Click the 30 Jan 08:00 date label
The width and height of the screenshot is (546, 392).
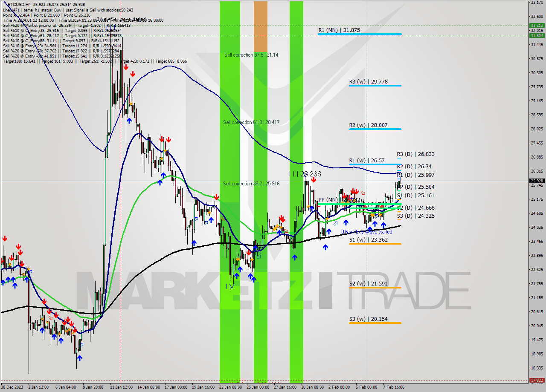pyautogui.click(x=312, y=387)
